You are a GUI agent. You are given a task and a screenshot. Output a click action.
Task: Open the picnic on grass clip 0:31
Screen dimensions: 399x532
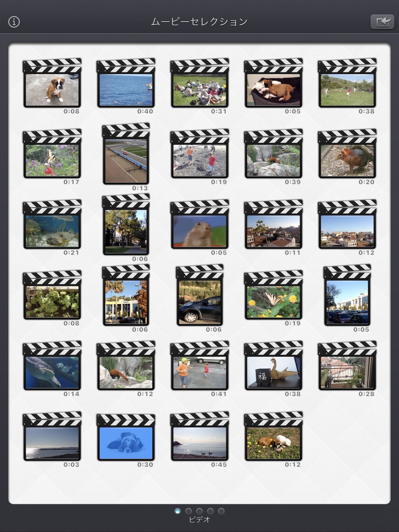tap(200, 83)
